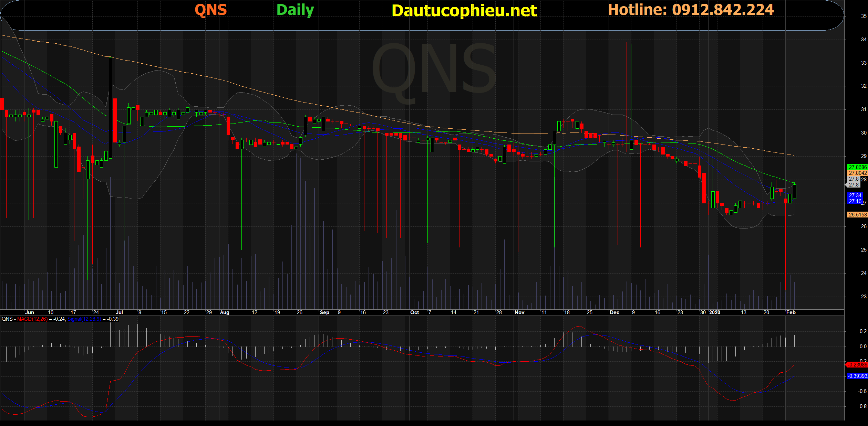Click the 35 level on price axis
Image resolution: width=868 pixels, height=426 pixels.
pos(864,16)
